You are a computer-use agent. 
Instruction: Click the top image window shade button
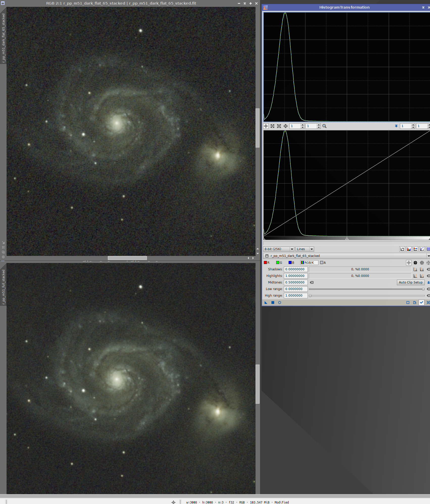coord(245,3)
